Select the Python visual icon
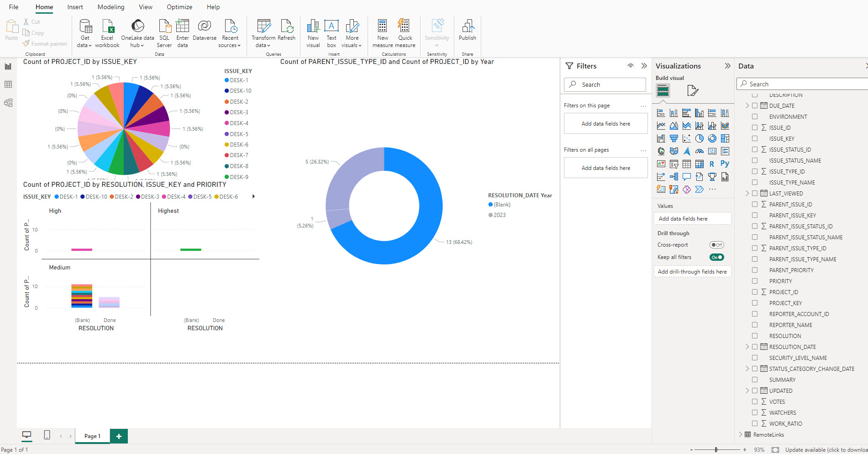 coord(725,164)
